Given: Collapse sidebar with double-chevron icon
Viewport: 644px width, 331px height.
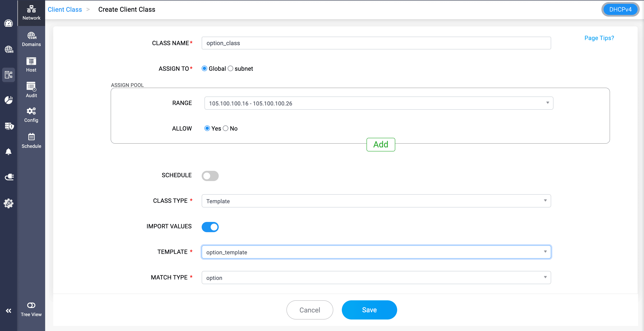Looking at the screenshot, I should pyautogui.click(x=9, y=311).
